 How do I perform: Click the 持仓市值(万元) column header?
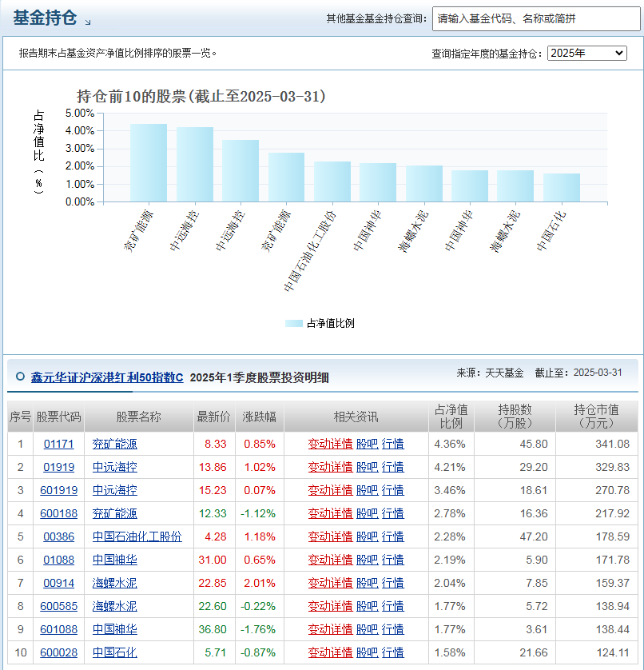596,417
